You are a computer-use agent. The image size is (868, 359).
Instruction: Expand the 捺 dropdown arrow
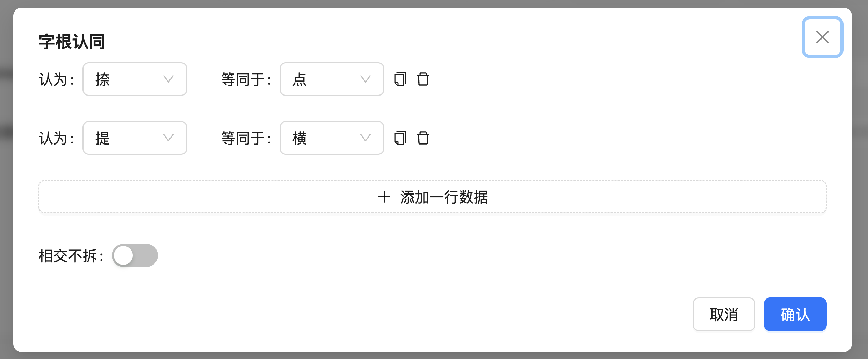(x=168, y=79)
